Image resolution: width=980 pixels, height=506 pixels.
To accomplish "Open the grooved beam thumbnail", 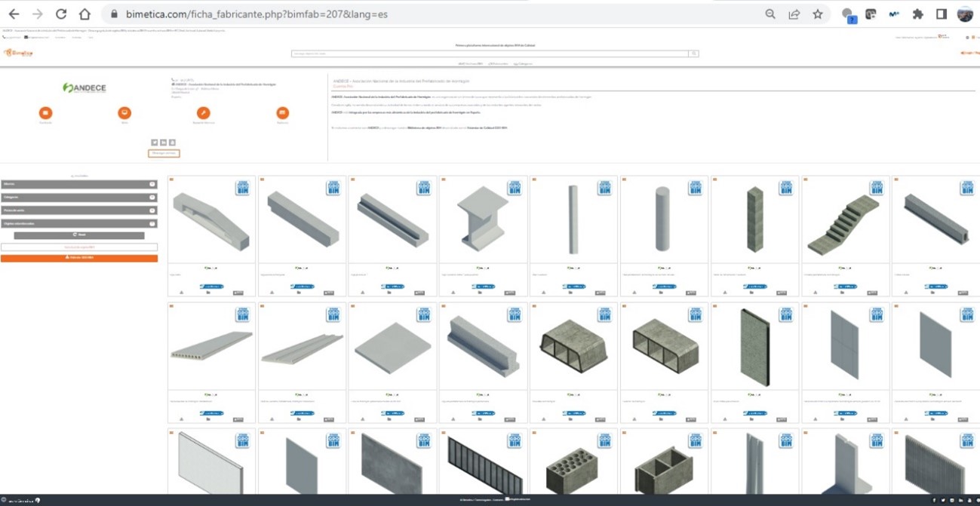I will pyautogui.click(x=392, y=220).
